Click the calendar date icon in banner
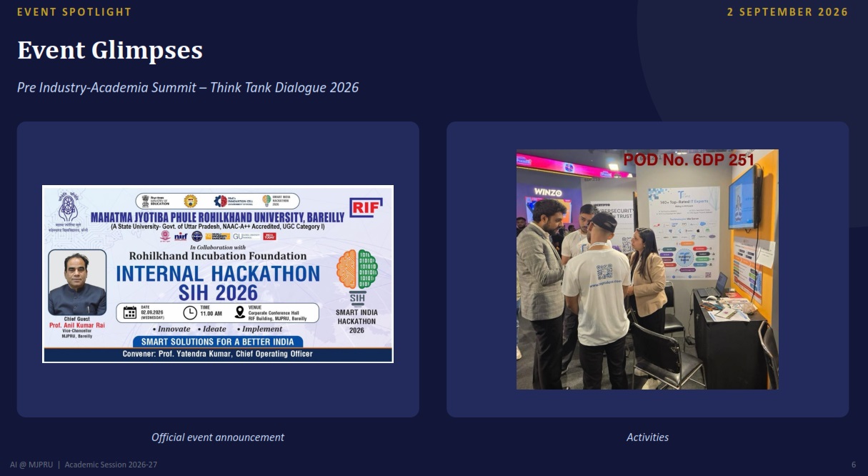868x476 pixels. [130, 312]
